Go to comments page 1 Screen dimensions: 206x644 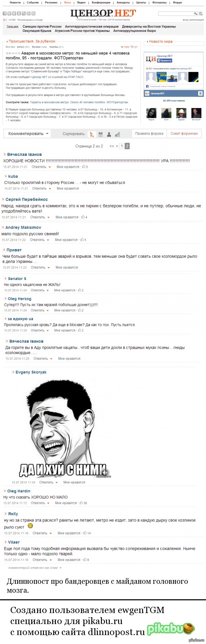coord(122,146)
